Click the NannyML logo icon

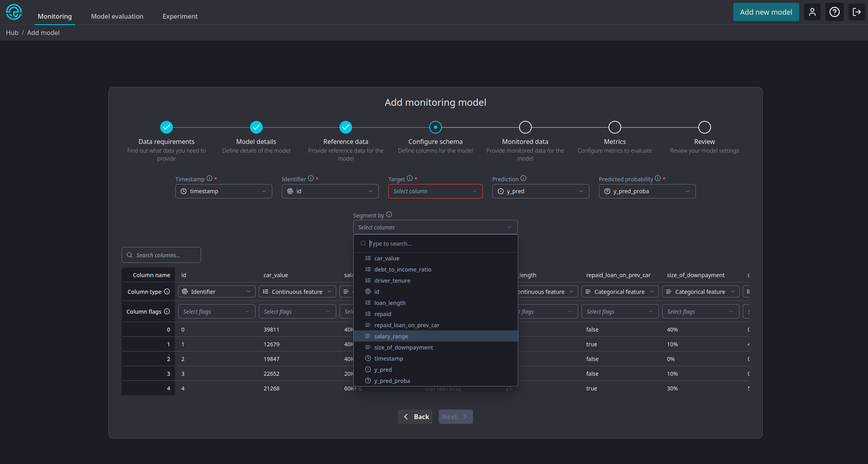(x=14, y=12)
